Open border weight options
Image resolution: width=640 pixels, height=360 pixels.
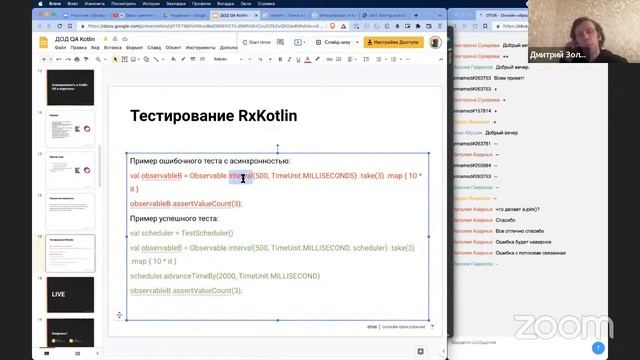(x=193, y=60)
